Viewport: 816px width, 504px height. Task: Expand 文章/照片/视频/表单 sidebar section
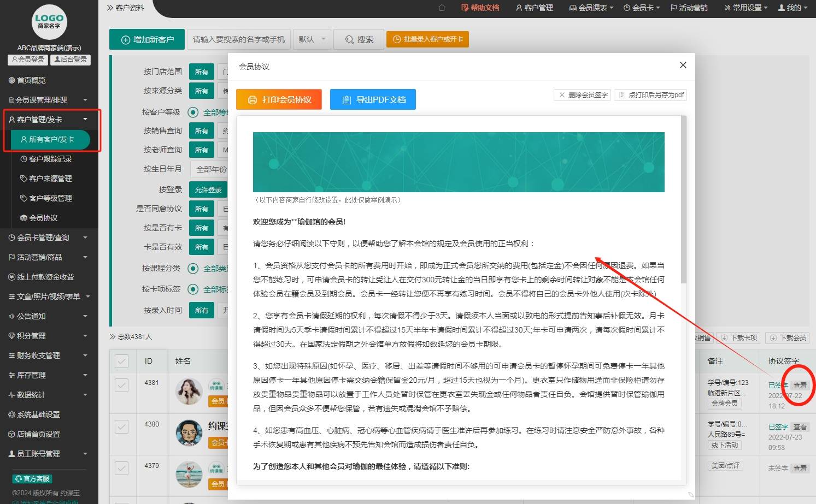coord(49,297)
